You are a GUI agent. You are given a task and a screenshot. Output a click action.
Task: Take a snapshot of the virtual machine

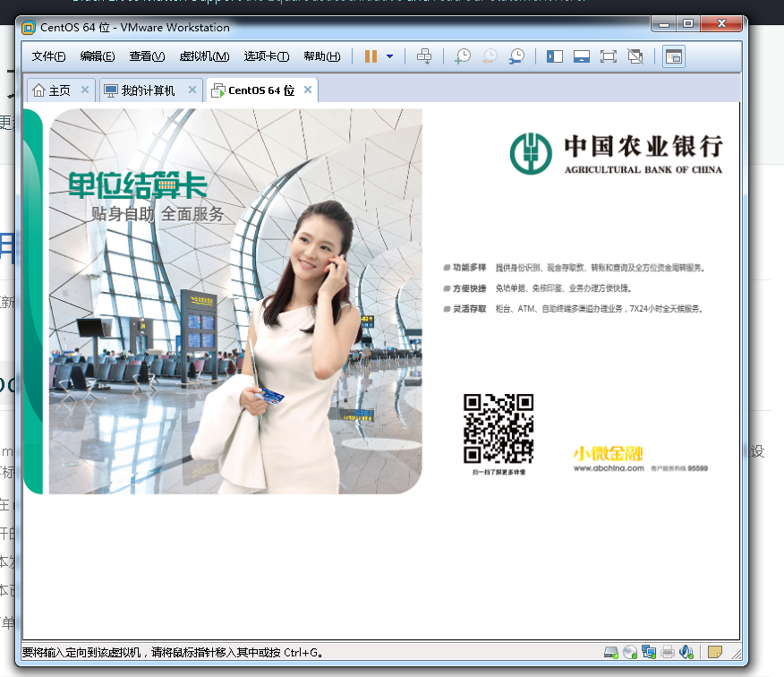pyautogui.click(x=464, y=56)
